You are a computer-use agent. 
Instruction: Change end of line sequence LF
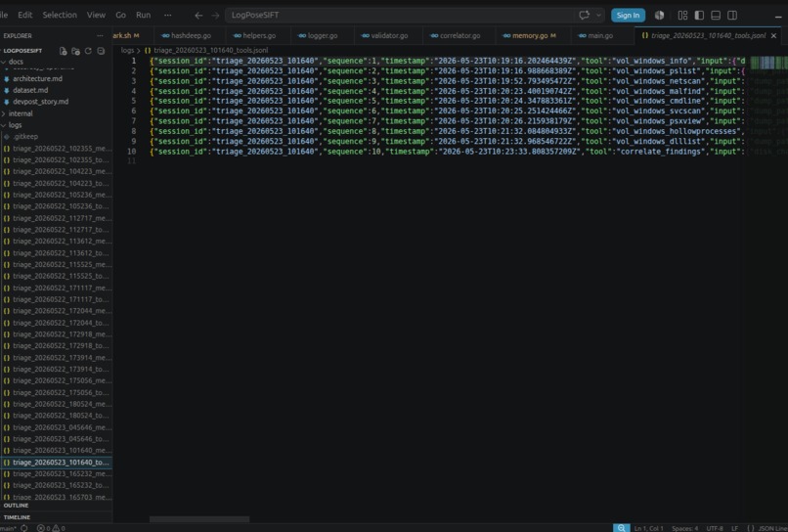pyautogui.click(x=734, y=528)
